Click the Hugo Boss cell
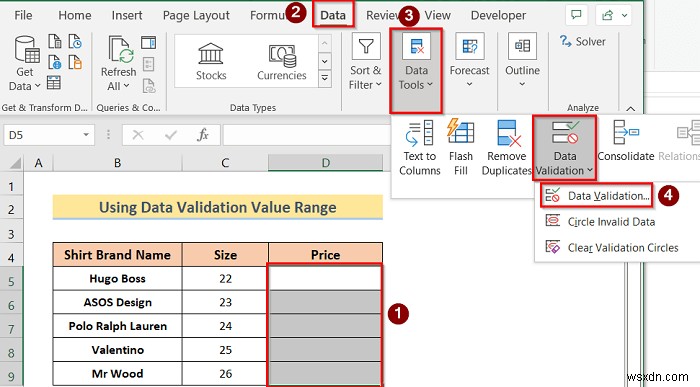The width and height of the screenshot is (700, 387). 117,279
